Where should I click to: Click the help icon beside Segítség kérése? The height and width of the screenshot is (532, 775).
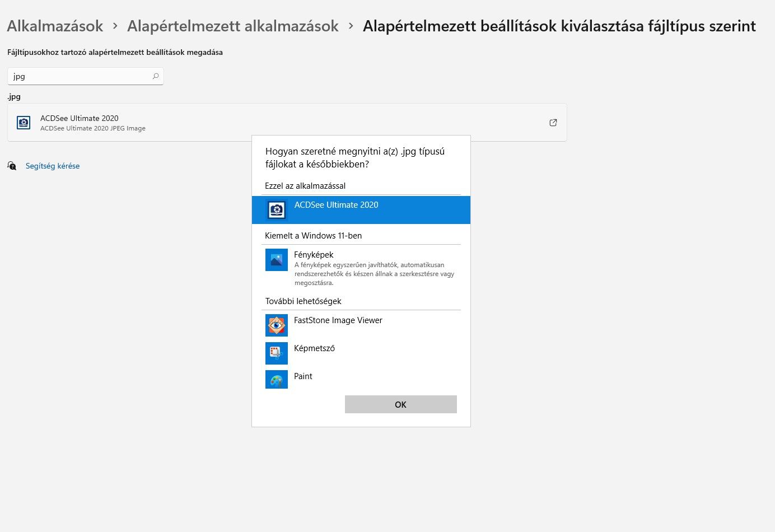[x=12, y=166]
